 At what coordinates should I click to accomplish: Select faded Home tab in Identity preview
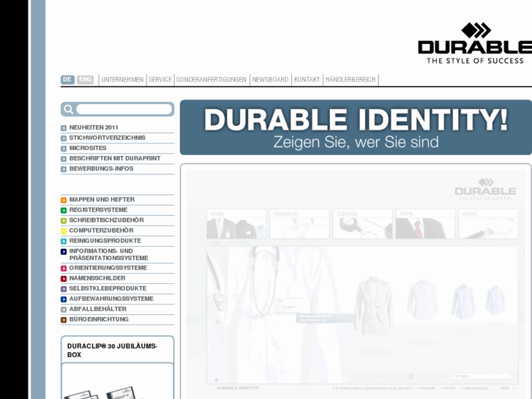coord(236,224)
